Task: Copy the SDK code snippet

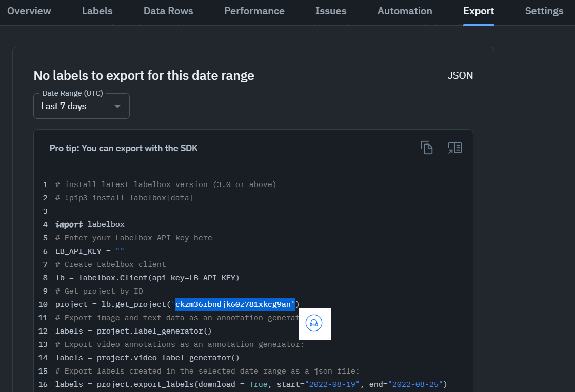Action: 426,148
